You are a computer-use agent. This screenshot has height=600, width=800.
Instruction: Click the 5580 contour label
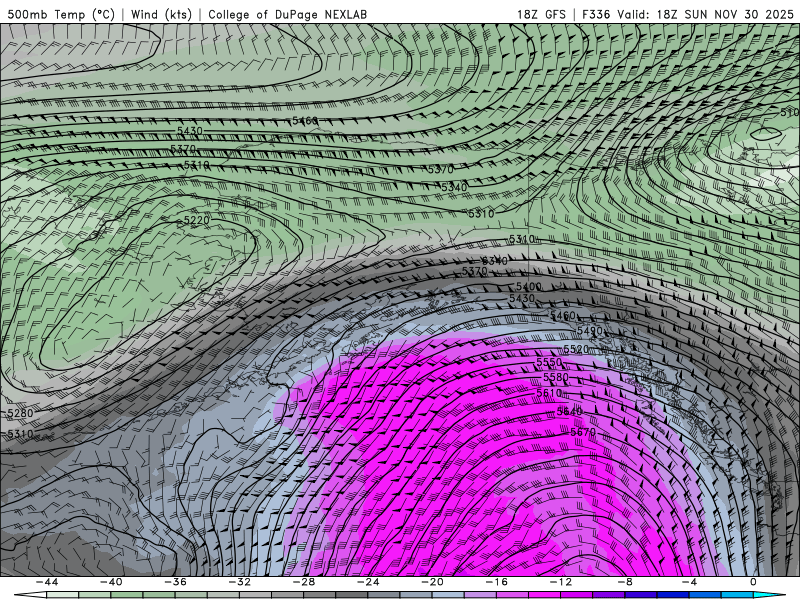[556, 377]
